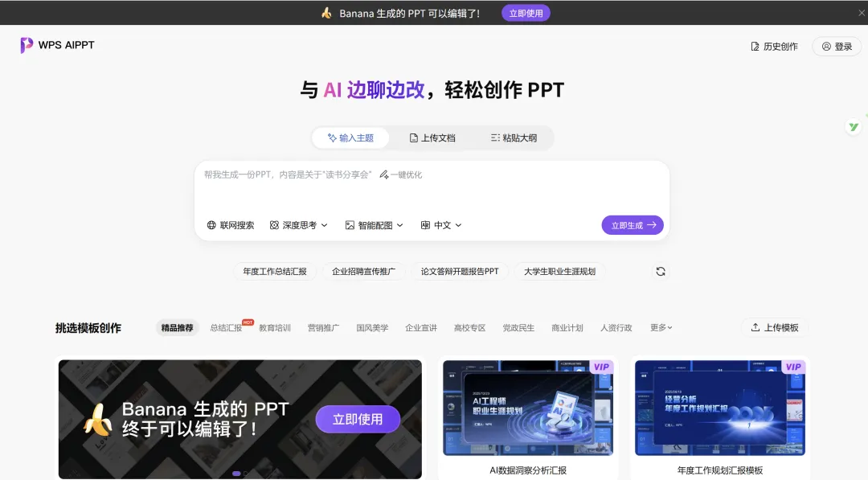Select the 商业计划 category tab
The height and width of the screenshot is (480, 868).
567,328
